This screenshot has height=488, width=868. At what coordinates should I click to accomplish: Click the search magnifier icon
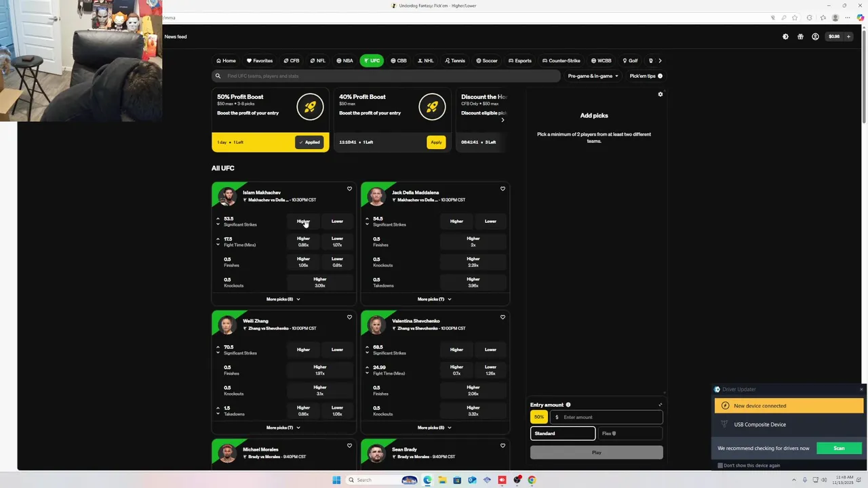pos(218,76)
